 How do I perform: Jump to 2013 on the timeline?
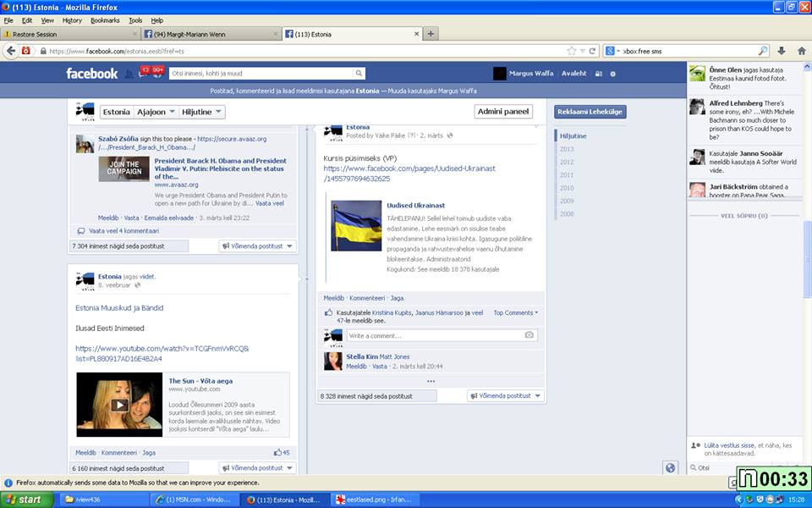point(567,149)
